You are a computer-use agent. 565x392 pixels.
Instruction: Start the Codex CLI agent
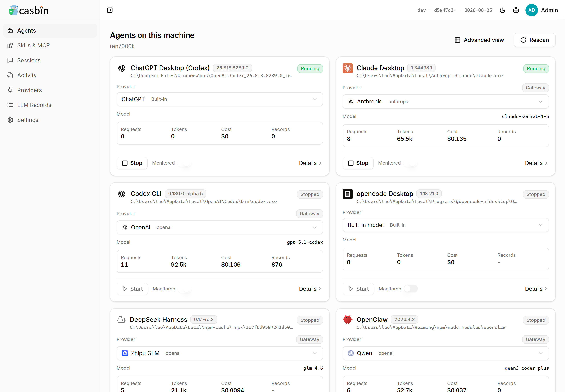click(132, 289)
